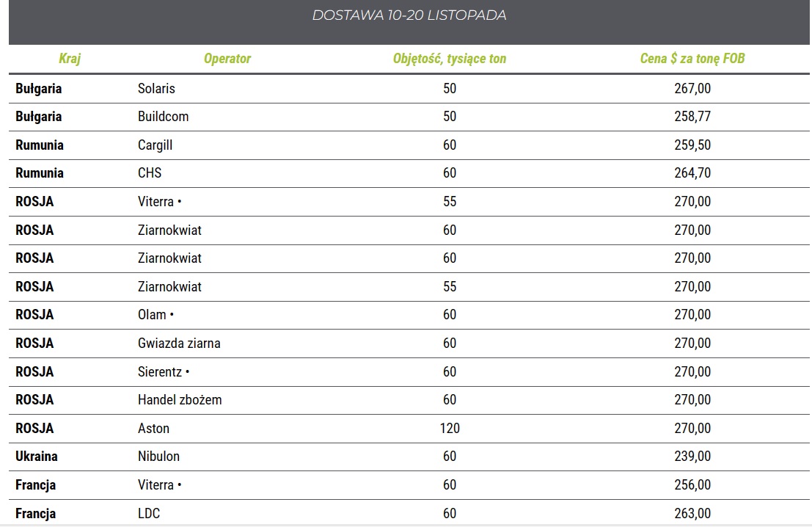Viewport: 812px width, 527px height.
Task: Select the 'Objętość, tysiące ton' column header
Action: [450, 59]
